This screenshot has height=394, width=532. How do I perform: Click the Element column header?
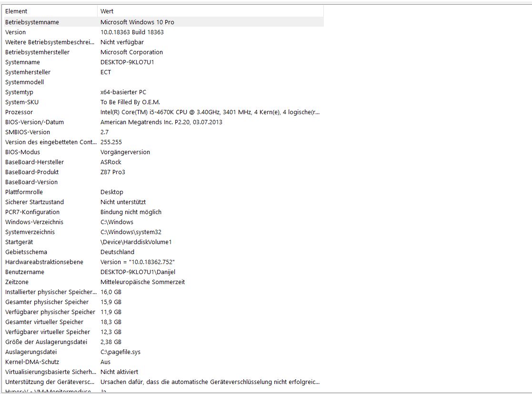tap(50, 11)
